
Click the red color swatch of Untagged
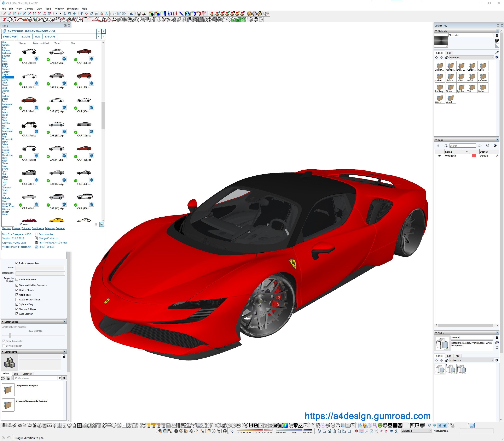[474, 156]
